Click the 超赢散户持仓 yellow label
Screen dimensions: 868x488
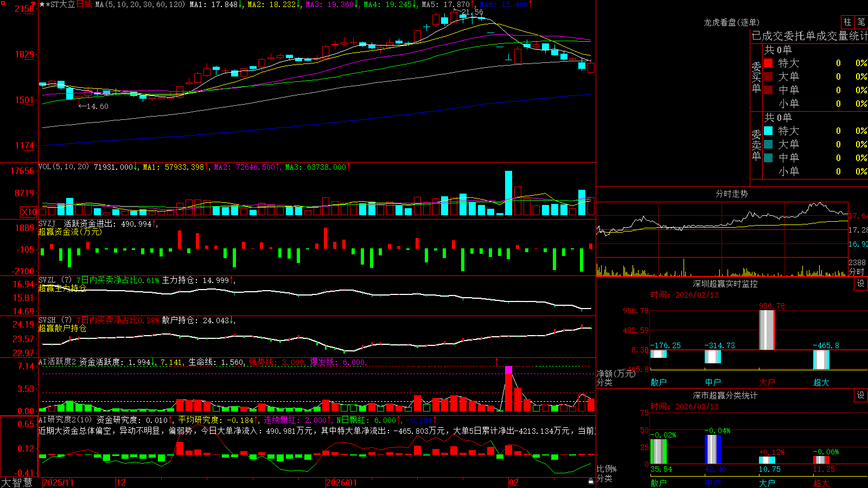point(62,328)
